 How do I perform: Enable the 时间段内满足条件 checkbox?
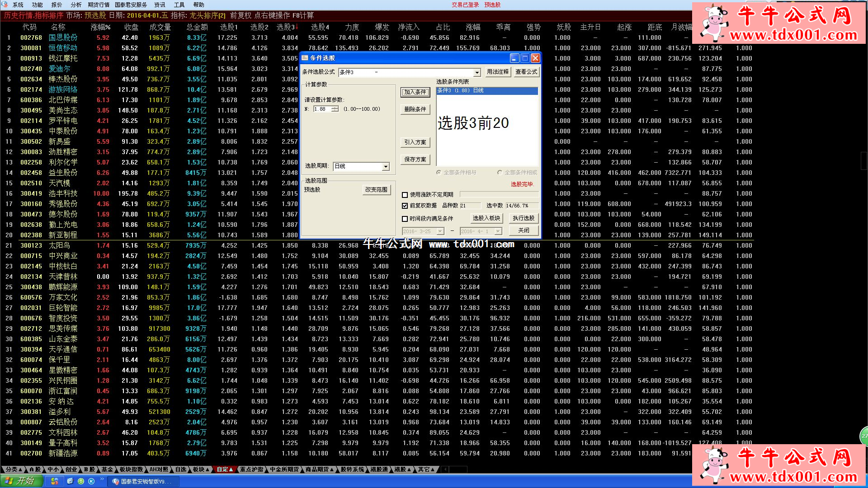click(405, 219)
